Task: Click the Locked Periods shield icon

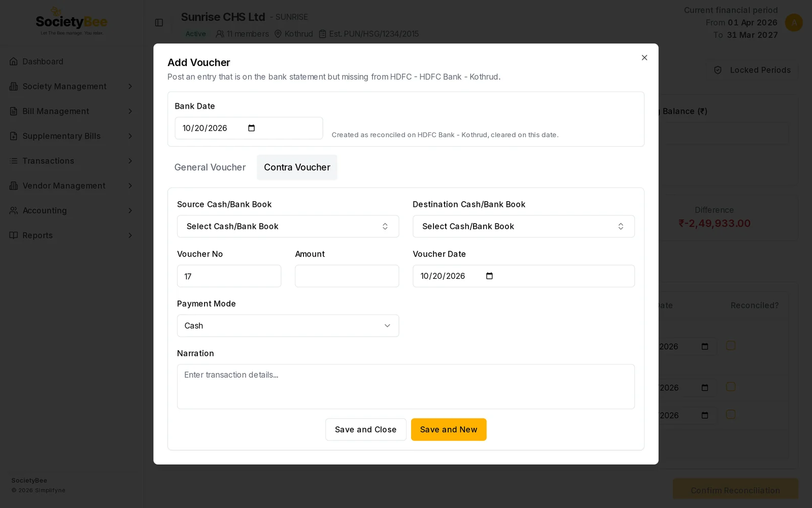Action: coord(718,70)
